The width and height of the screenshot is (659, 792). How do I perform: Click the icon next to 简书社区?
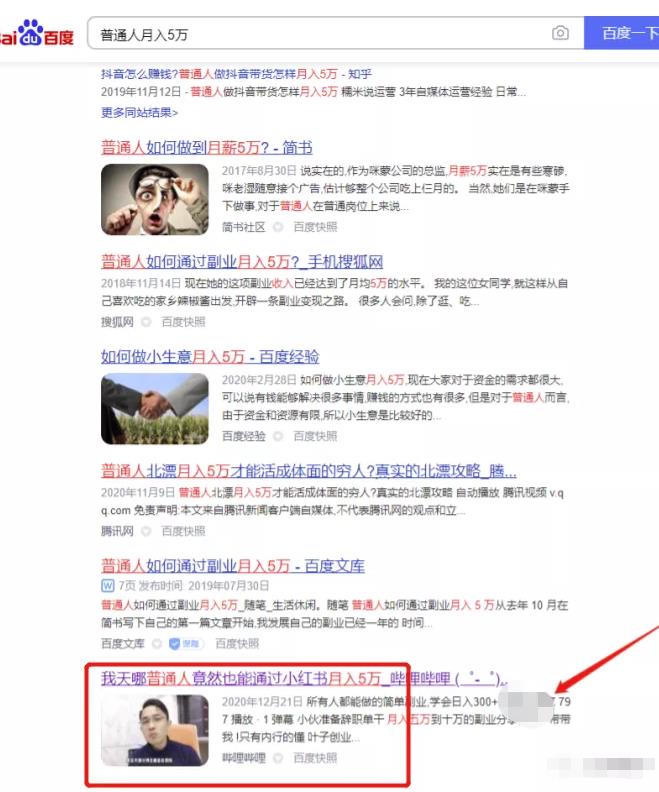coord(278,227)
